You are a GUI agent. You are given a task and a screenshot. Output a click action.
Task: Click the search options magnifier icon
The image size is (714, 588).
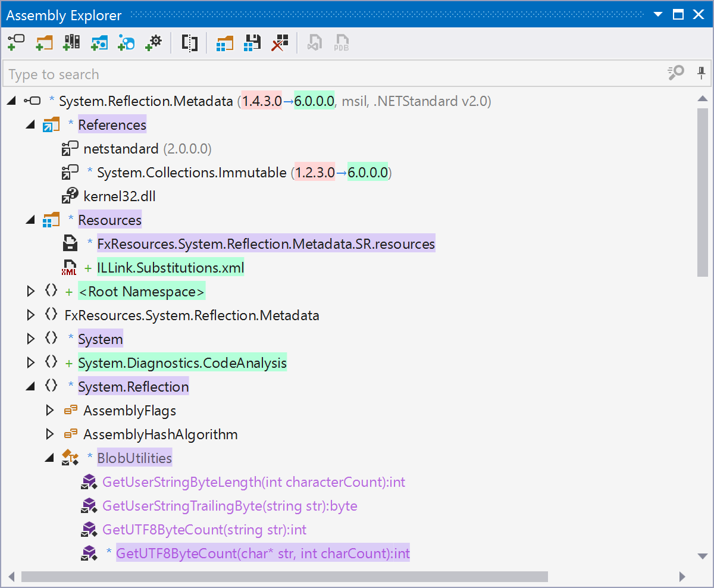coord(675,73)
